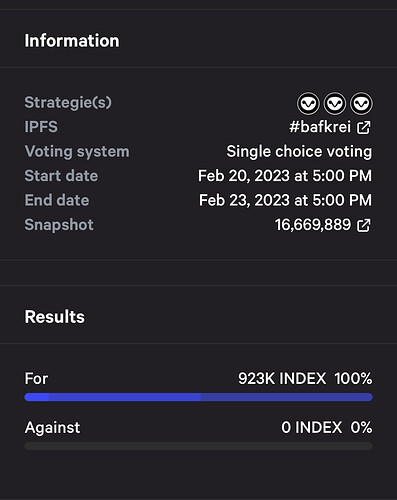
Task: Click the second strategy icon
Action: (x=335, y=103)
